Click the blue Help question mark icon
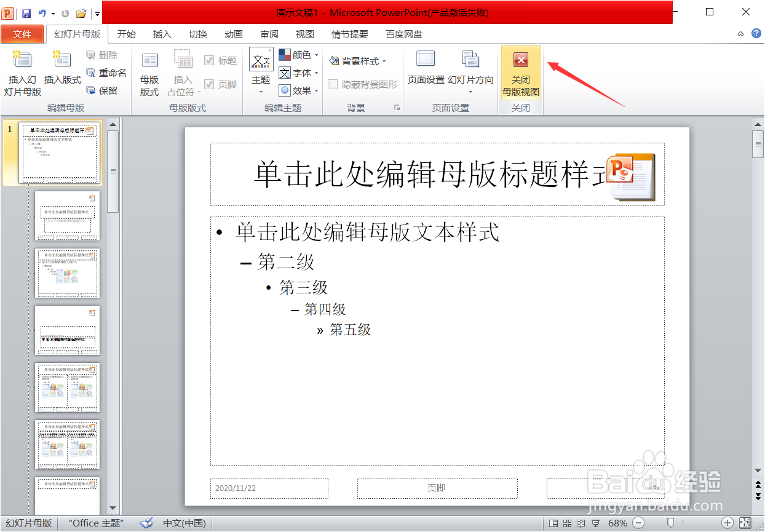Viewport: 765px width, 532px height. pyautogui.click(x=756, y=34)
